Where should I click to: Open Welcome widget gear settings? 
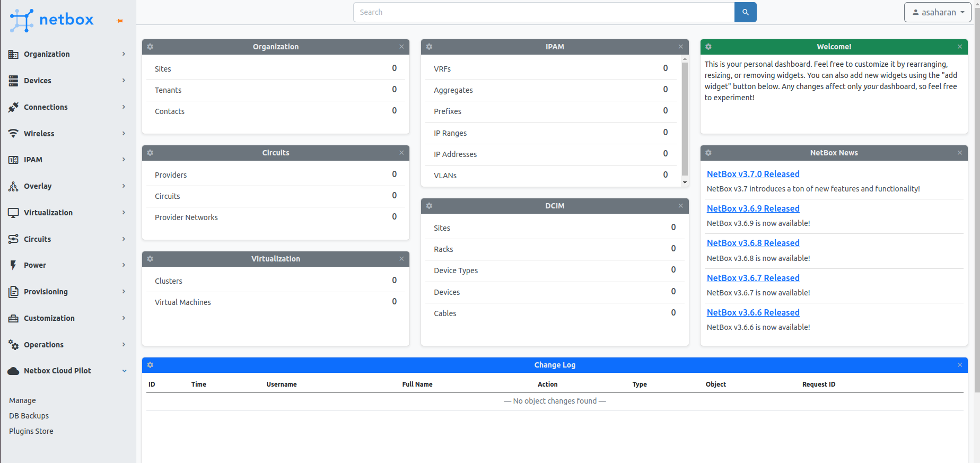[x=708, y=47]
